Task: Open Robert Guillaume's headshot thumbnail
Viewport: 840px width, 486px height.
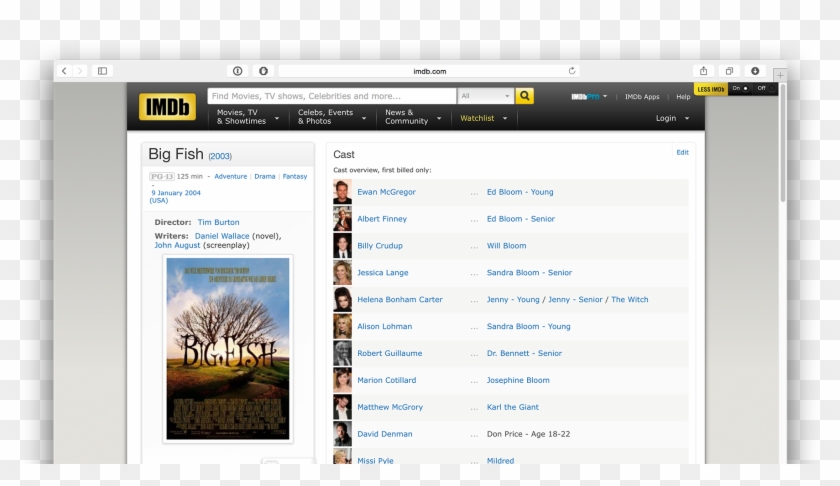Action: [342, 353]
